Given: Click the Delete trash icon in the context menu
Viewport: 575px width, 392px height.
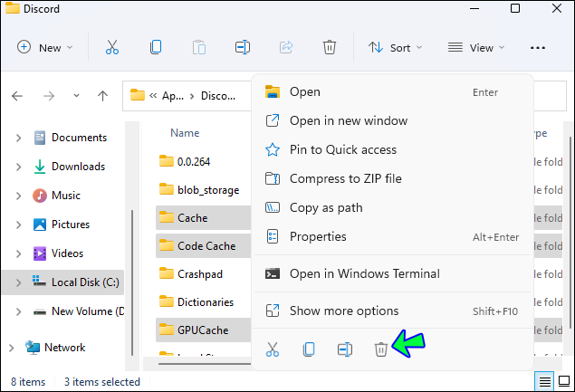Looking at the screenshot, I should click(381, 349).
